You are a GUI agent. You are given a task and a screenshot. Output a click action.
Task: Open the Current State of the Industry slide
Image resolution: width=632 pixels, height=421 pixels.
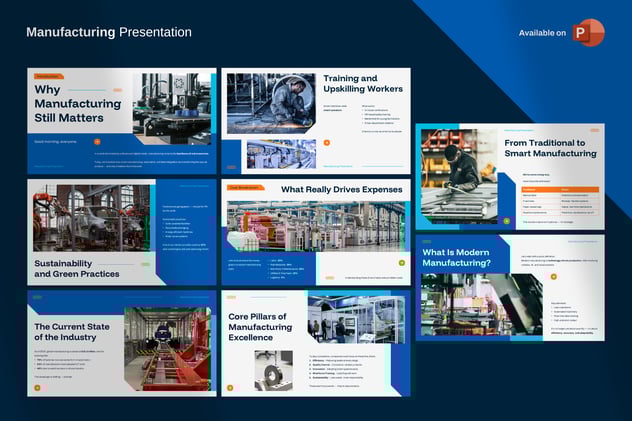click(x=121, y=341)
